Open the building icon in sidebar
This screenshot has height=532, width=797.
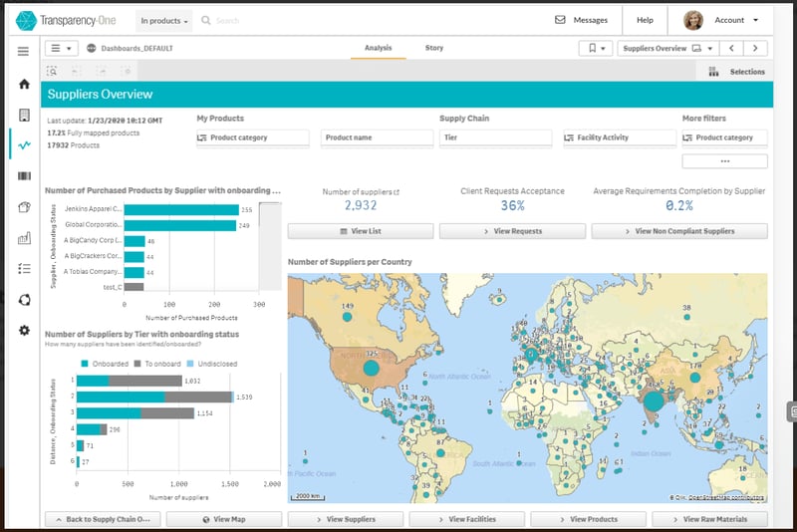[x=24, y=115]
